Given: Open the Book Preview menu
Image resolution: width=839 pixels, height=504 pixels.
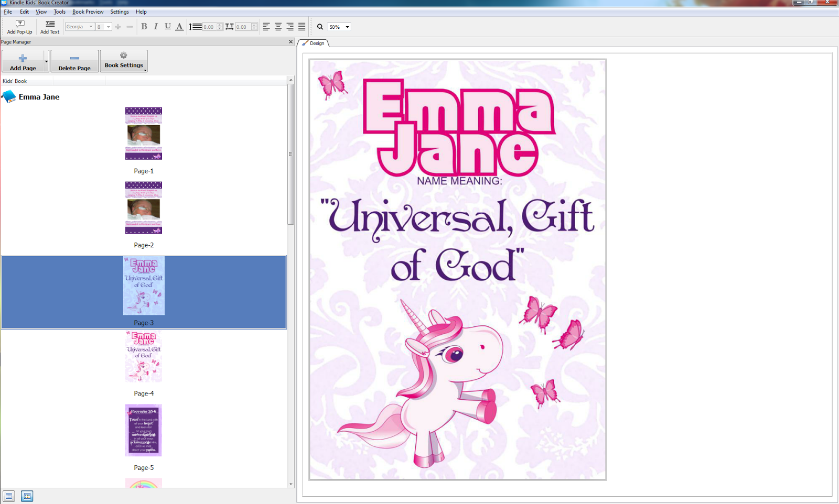Looking at the screenshot, I should point(88,12).
